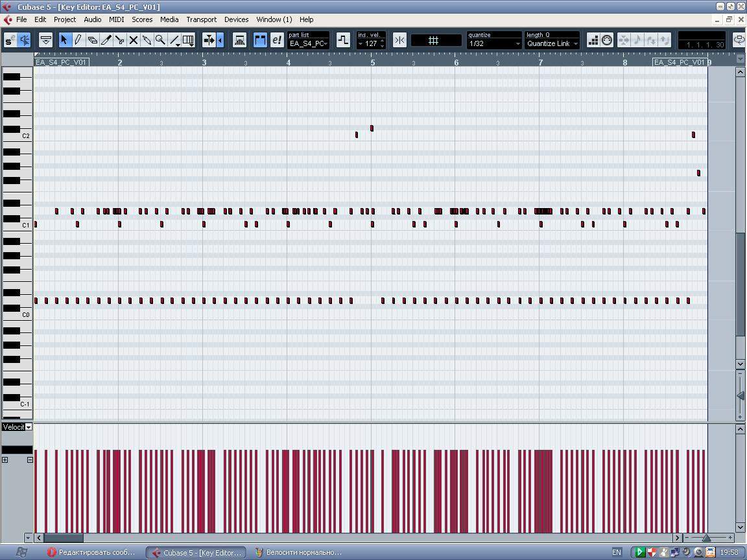This screenshot has width=747, height=560.
Task: Choose the Glue tool
Action: [x=147, y=40]
